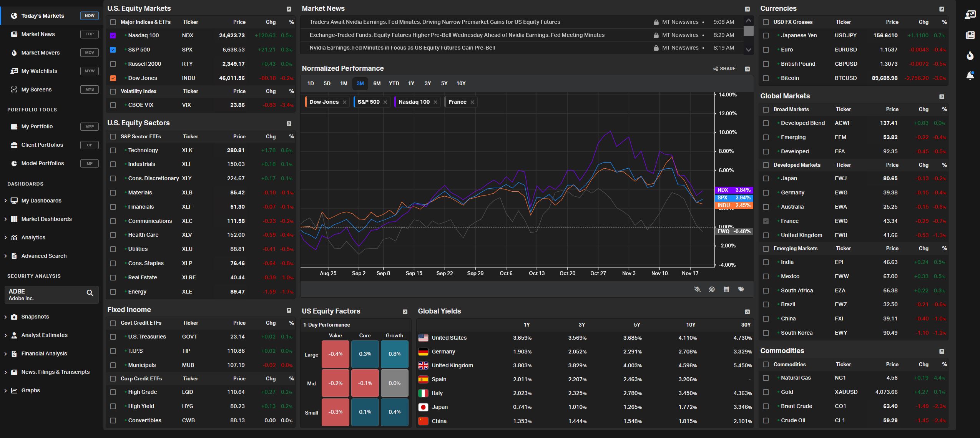The width and height of the screenshot is (980, 438).
Task: Click the newspaper icon in right rail
Action: [970, 35]
